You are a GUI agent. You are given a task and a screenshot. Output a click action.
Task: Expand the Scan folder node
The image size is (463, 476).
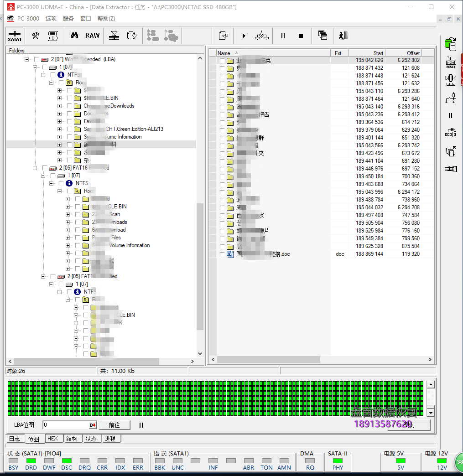point(68,214)
